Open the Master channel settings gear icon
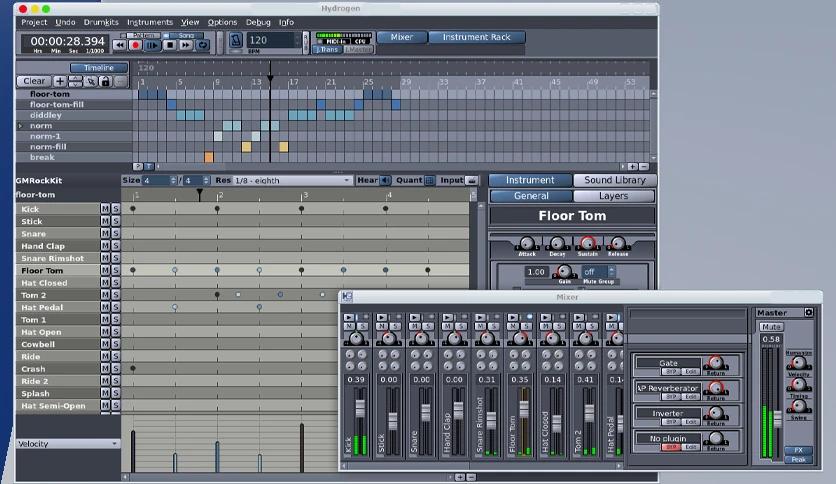The image size is (836, 484). (x=809, y=313)
